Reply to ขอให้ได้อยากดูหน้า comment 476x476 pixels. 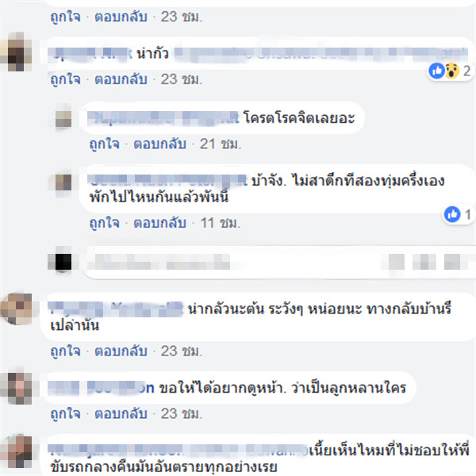[x=121, y=414]
